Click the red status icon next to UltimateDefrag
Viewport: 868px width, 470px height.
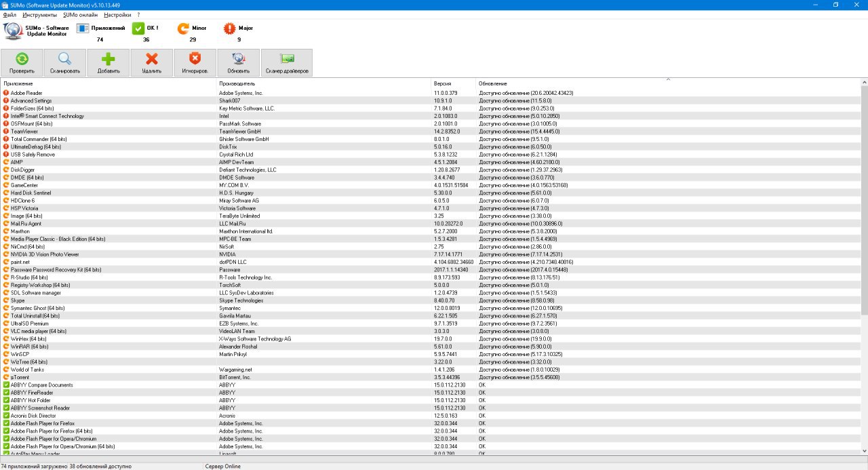(6, 146)
